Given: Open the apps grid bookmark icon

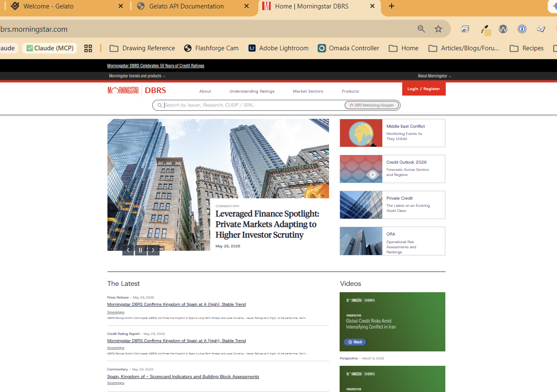Looking at the screenshot, I should [x=88, y=48].
